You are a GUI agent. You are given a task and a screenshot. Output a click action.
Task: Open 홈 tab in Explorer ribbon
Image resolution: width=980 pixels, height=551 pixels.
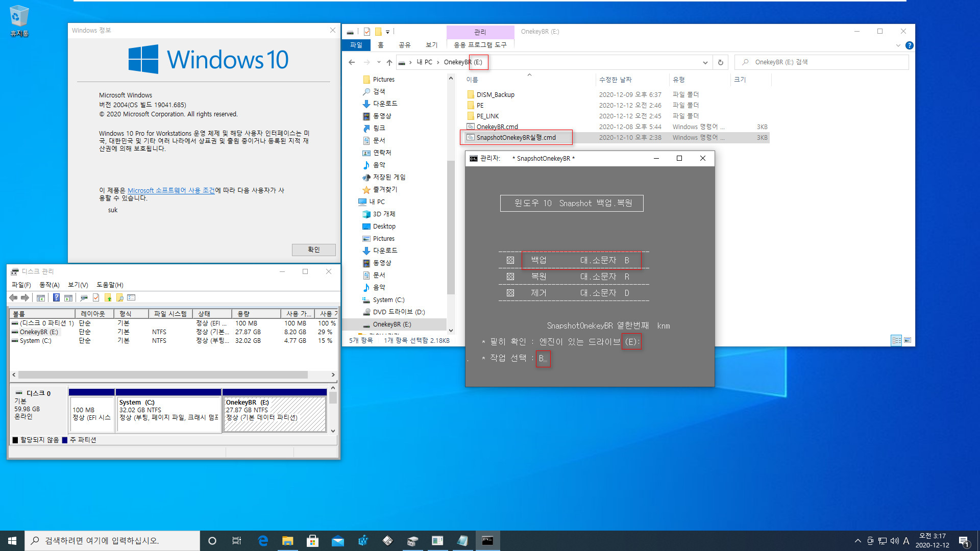click(381, 45)
